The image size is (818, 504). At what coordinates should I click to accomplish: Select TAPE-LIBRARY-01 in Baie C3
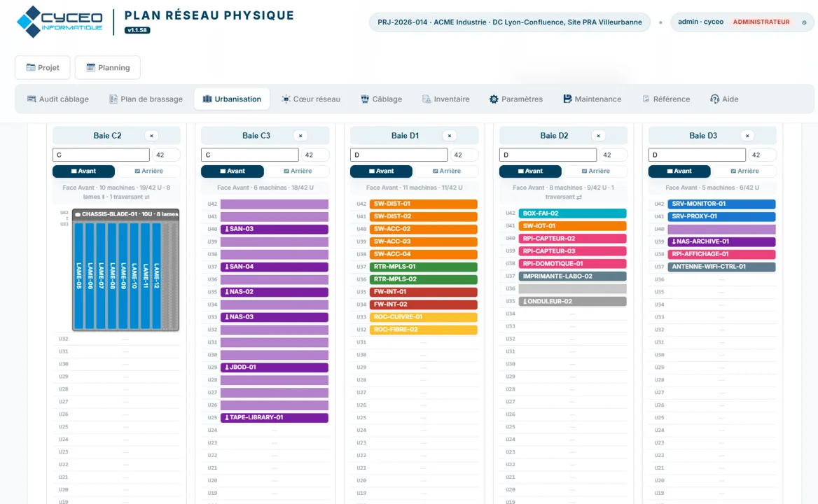click(275, 417)
